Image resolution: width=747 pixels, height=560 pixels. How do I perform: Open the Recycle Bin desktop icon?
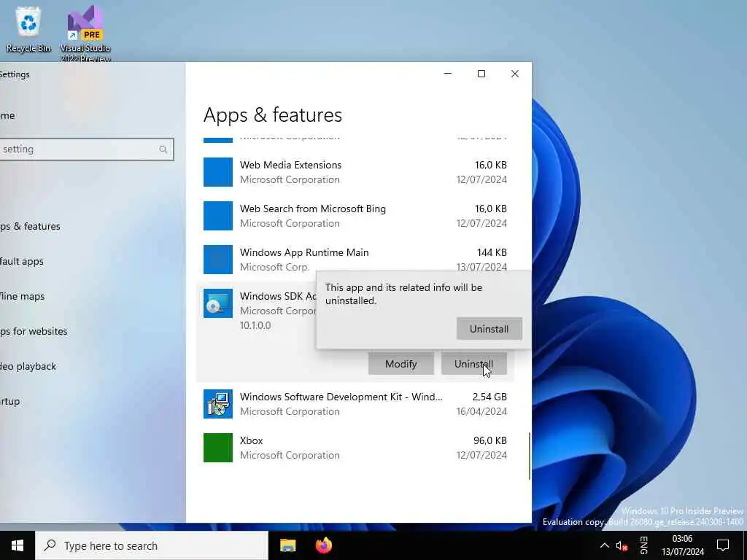pos(28,29)
